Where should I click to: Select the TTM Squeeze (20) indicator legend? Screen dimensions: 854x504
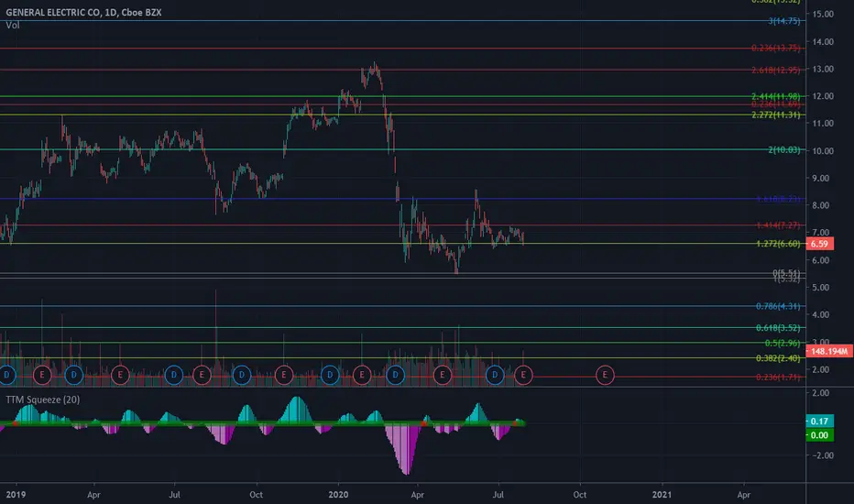[42, 400]
